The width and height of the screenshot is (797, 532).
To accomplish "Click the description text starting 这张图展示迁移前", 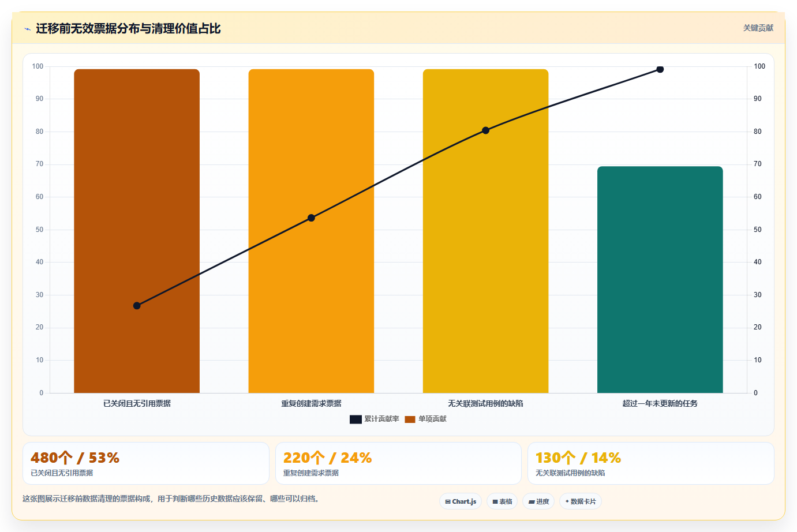I will click(x=171, y=499).
